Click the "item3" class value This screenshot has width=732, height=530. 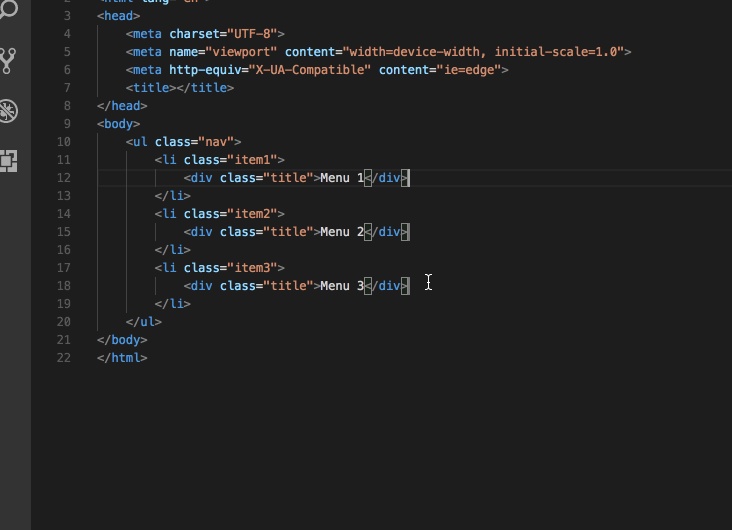[x=252, y=268]
